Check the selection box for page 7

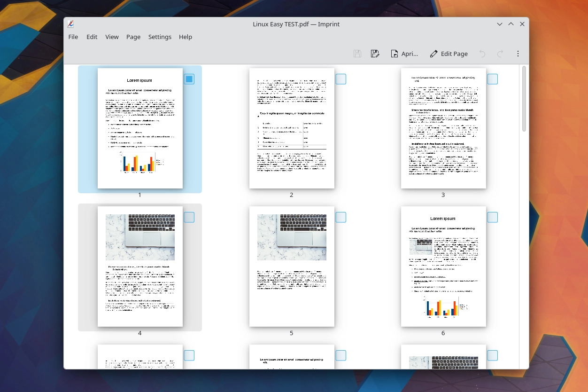(189, 355)
